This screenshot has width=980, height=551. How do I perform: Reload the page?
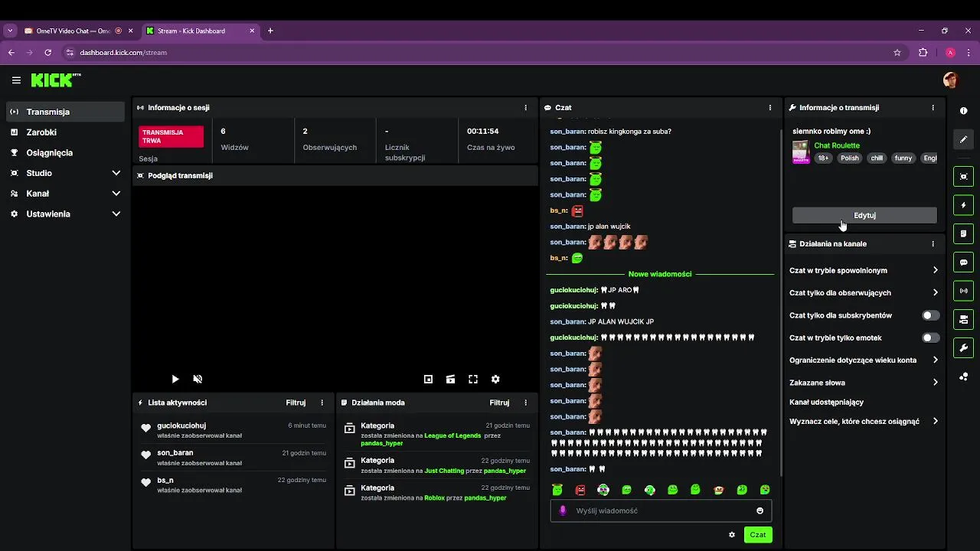point(47,53)
